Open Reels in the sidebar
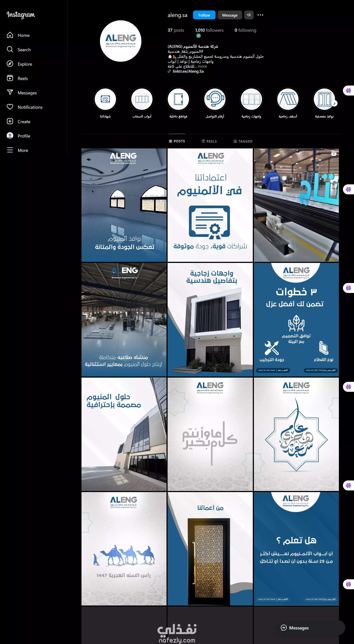The height and width of the screenshot is (644, 354). coord(17,78)
